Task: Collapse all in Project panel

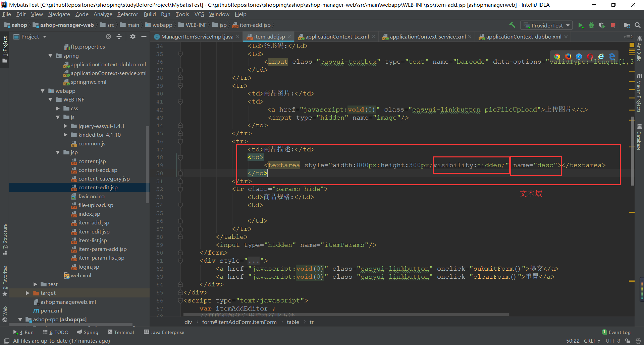Action: 119,37
